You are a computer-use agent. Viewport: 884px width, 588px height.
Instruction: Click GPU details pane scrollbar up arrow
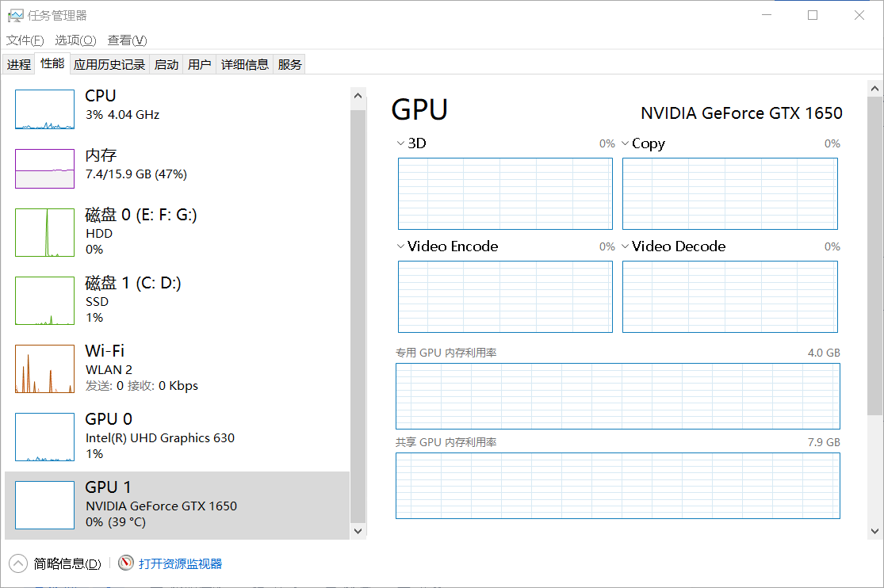click(x=874, y=89)
